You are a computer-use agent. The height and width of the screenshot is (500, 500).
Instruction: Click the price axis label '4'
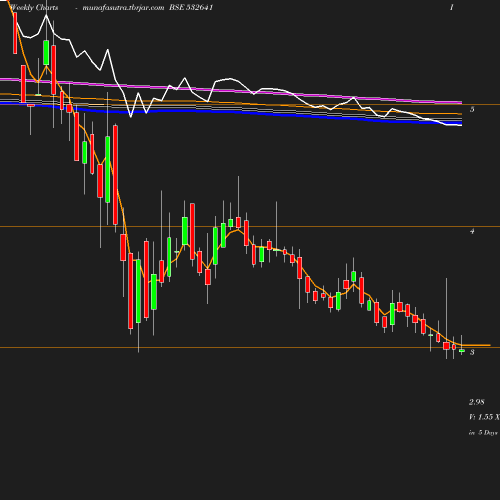coord(472,231)
